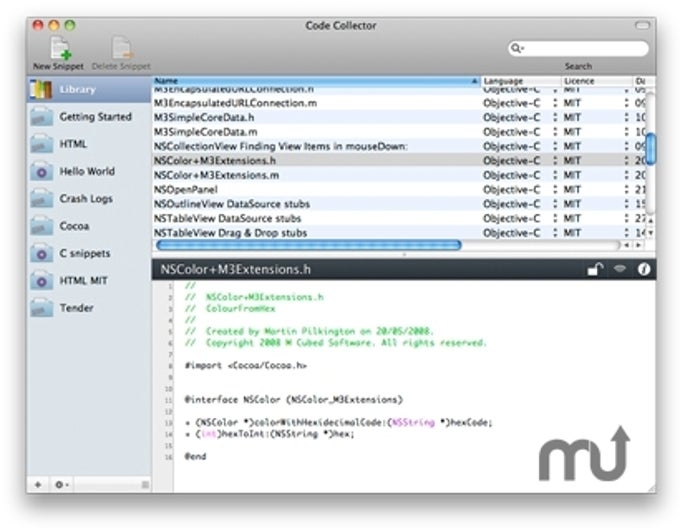680x531 pixels.
Task: Click the @interface NSColor code line
Action: pos(294,400)
